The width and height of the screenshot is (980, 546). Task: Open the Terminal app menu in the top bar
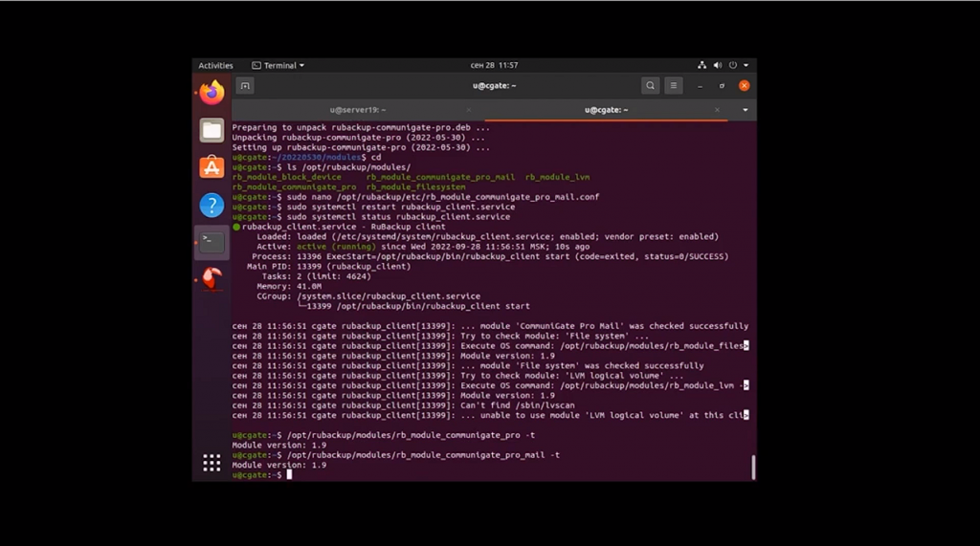pos(278,65)
